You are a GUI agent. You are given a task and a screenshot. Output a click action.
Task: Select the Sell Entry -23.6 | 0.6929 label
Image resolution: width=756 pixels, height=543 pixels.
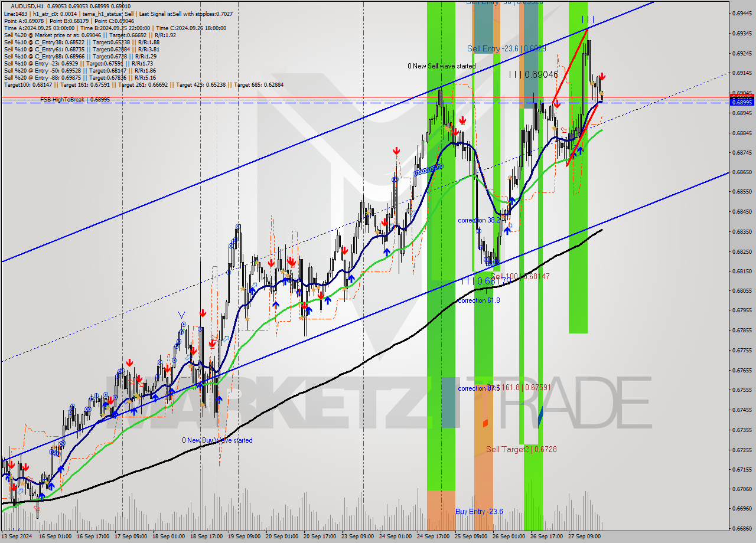pos(506,49)
